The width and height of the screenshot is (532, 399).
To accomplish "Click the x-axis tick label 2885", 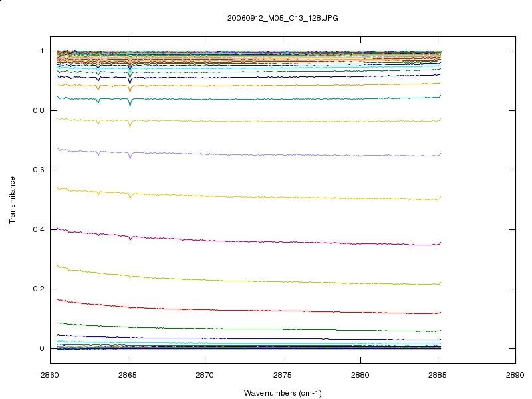I will (438, 375).
